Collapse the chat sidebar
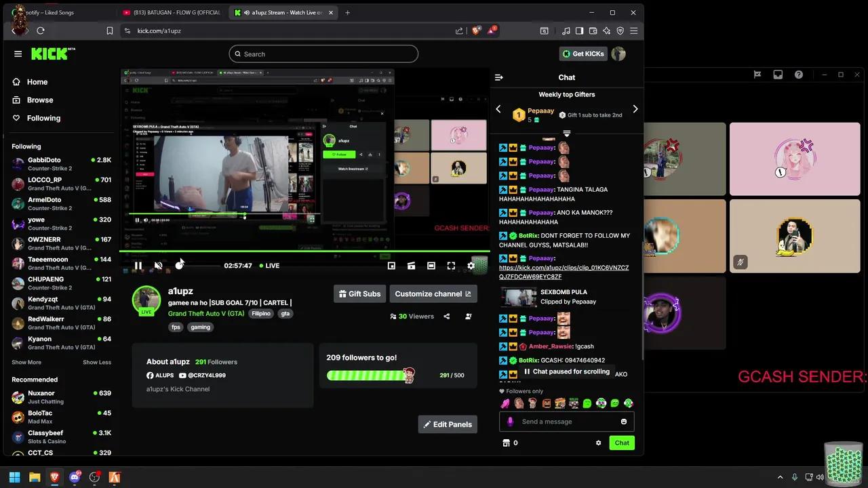868x488 pixels. pyautogui.click(x=498, y=77)
